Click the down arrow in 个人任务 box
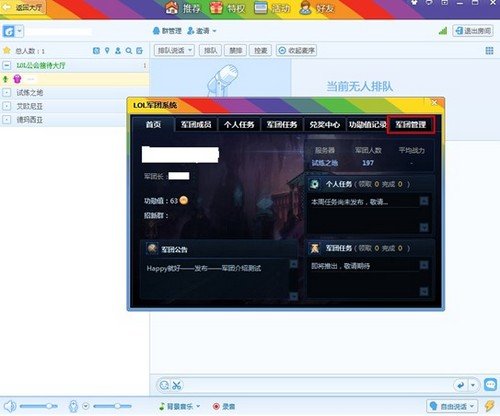Screen dimensions: 500x416 tap(424, 227)
